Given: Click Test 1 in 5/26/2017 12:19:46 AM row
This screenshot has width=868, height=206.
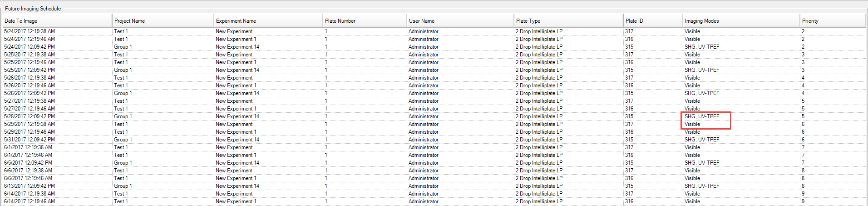Looking at the screenshot, I should click(x=121, y=85).
